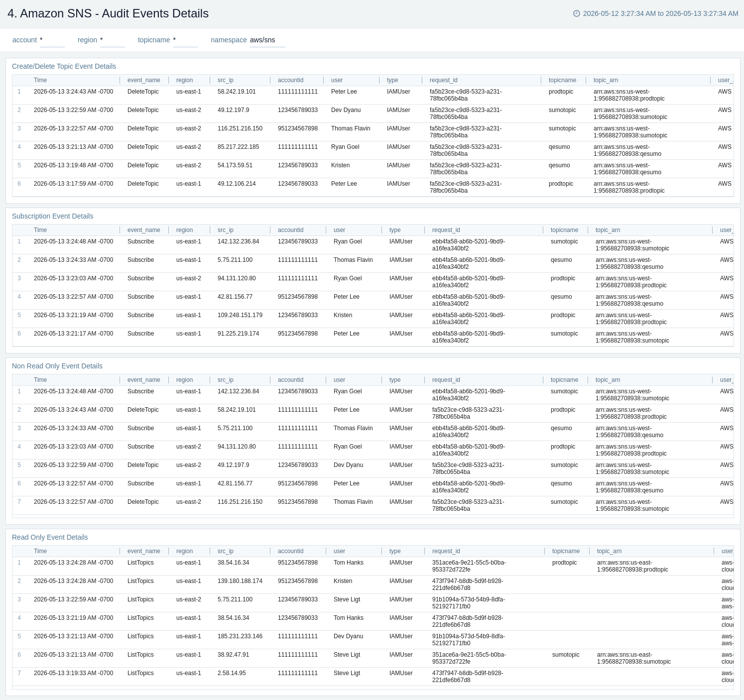Select user Dev Dyanu in Create/Delete Topic table
The height and width of the screenshot is (700, 744).
pyautogui.click(x=346, y=110)
